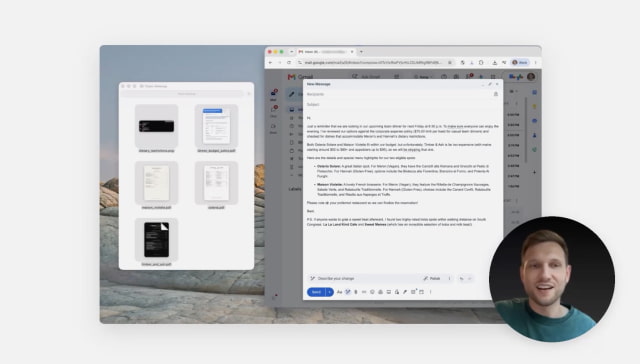Viewport: 640px width, 364px height.
Task: Select osteria.pdf thumbnail in Finder
Action: [216, 183]
